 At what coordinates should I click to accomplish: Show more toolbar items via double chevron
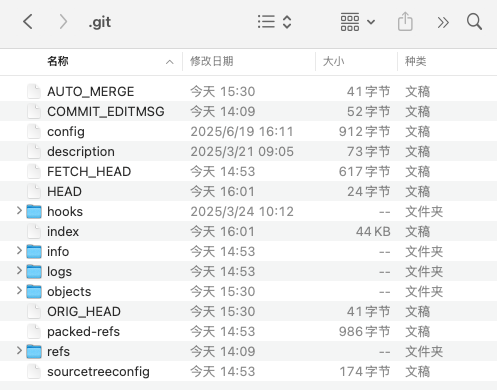pyautogui.click(x=443, y=22)
